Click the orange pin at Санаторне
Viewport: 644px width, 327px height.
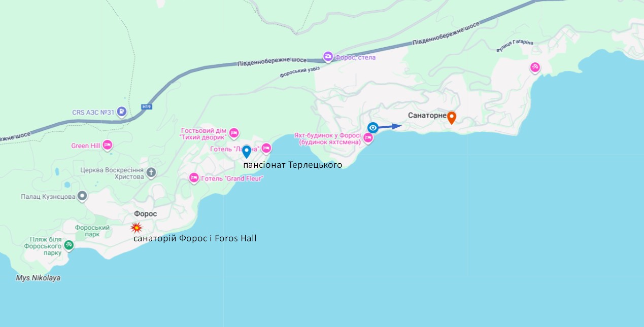click(451, 118)
